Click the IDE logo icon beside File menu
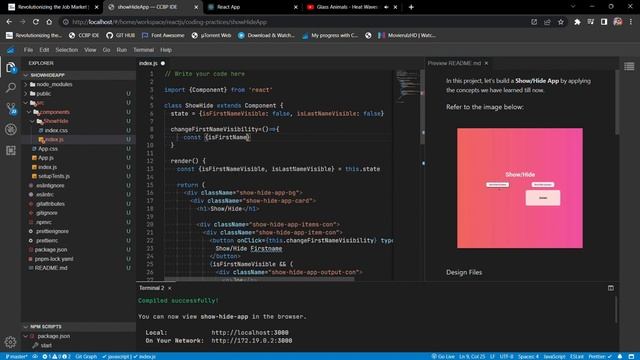The height and width of the screenshot is (360, 640). pyautogui.click(x=10, y=50)
